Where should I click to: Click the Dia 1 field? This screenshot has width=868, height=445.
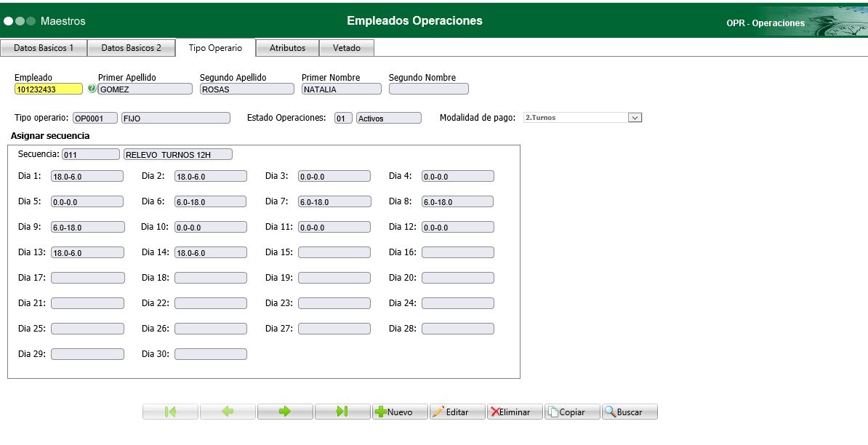tap(87, 176)
